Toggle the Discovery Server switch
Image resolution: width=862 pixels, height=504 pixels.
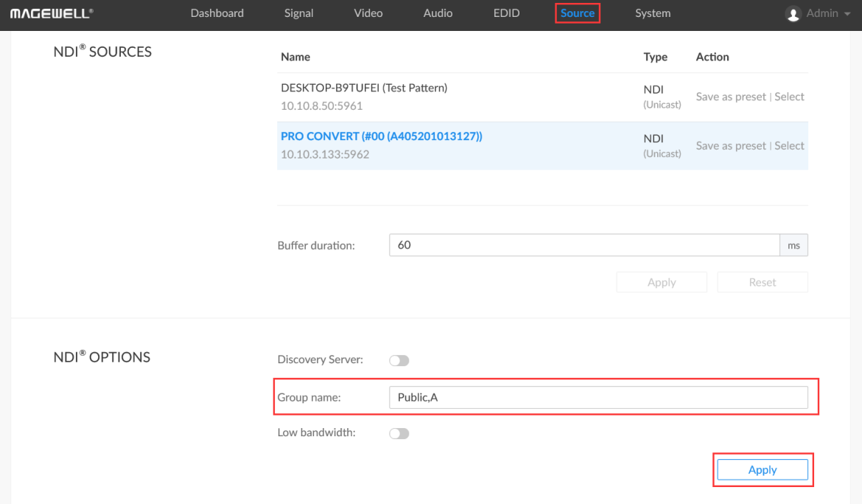(x=399, y=360)
